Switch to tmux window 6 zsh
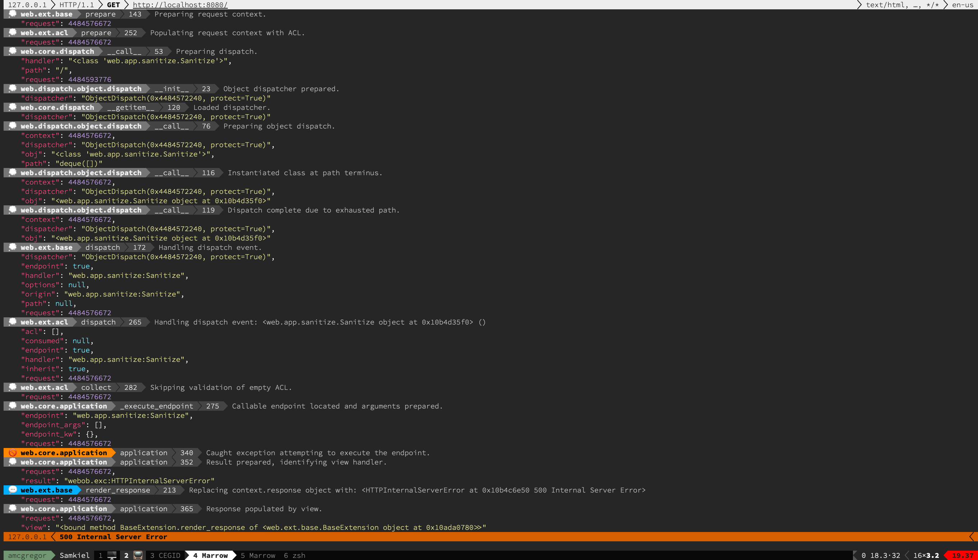Viewport: 978px width, 560px height. point(294,555)
